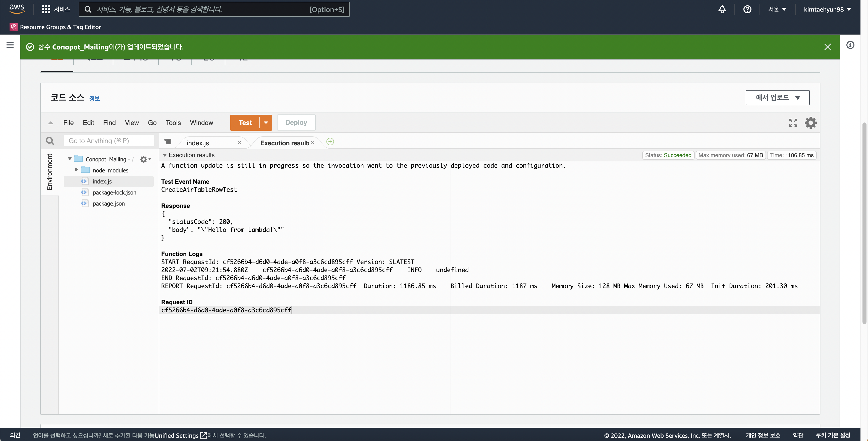The width and height of the screenshot is (868, 441).
Task: Open the Tools menu
Action: [x=173, y=122]
